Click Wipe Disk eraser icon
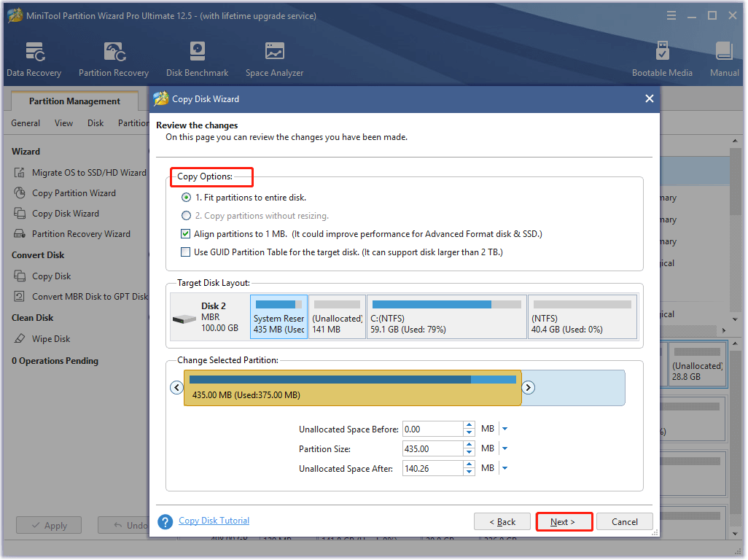This screenshot has height=560, width=748. (x=20, y=339)
